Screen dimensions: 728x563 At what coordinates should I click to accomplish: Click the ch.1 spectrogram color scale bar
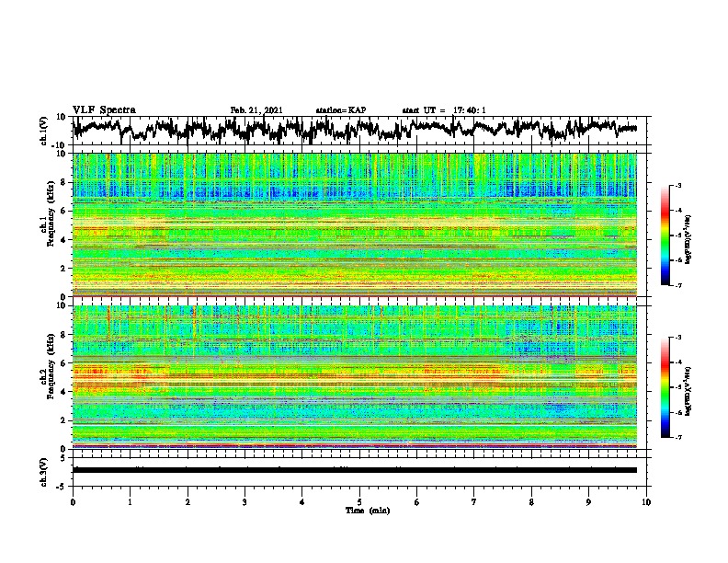click(665, 236)
